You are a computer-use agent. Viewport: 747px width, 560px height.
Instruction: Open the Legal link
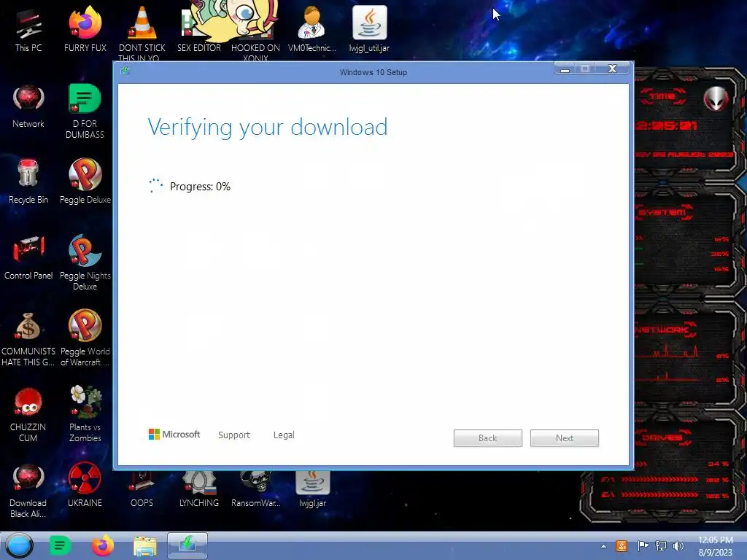(284, 435)
